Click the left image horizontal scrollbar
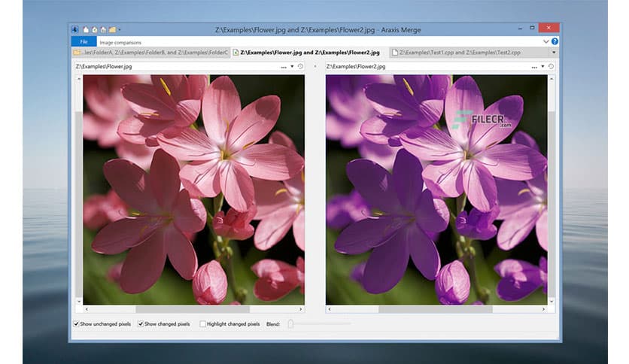629x364 pixels. [193, 309]
